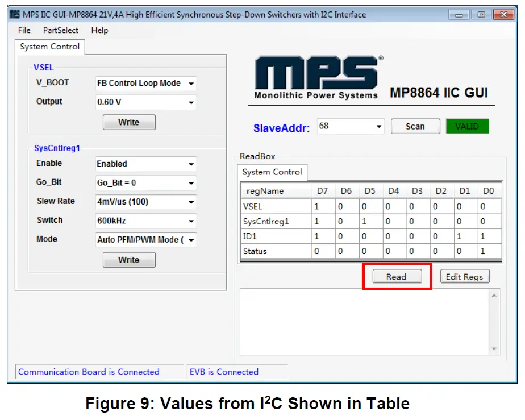Open the Slew Rate dropdown
The height and width of the screenshot is (420, 525).
(x=145, y=202)
